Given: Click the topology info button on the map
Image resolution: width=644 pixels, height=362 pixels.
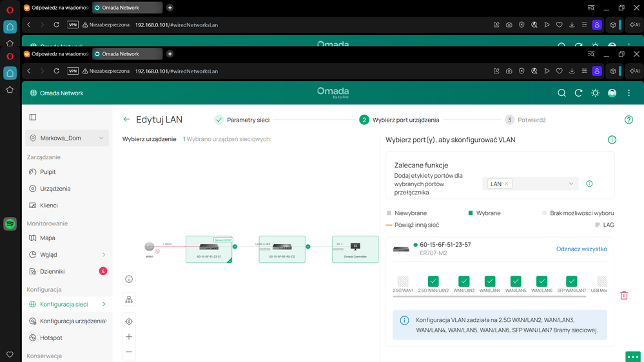Looking at the screenshot, I should (129, 279).
